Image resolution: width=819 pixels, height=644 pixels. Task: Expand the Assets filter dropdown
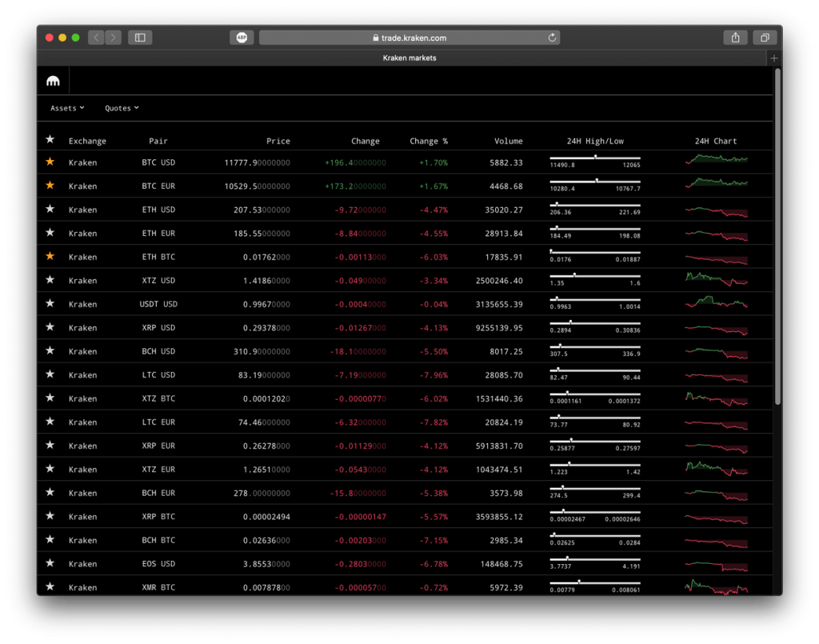(67, 108)
